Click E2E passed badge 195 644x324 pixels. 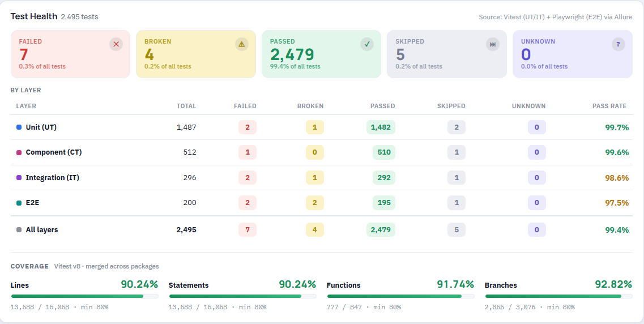[384, 202]
